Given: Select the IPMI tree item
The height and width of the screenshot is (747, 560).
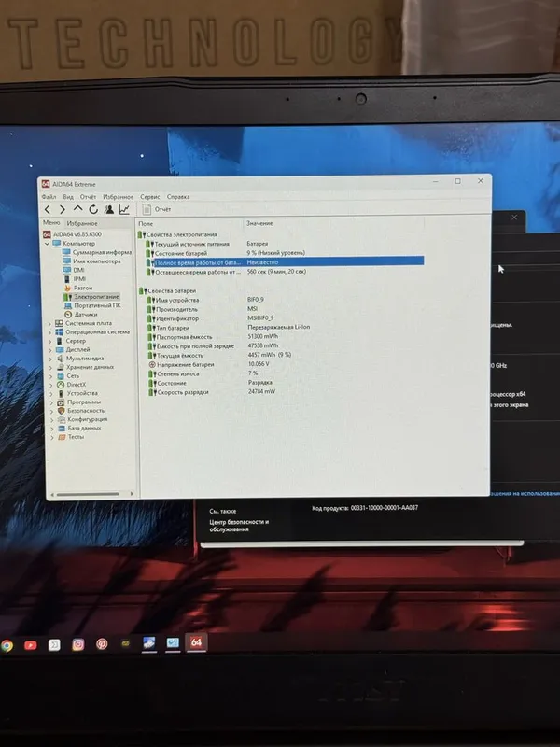Looking at the screenshot, I should [x=75, y=278].
